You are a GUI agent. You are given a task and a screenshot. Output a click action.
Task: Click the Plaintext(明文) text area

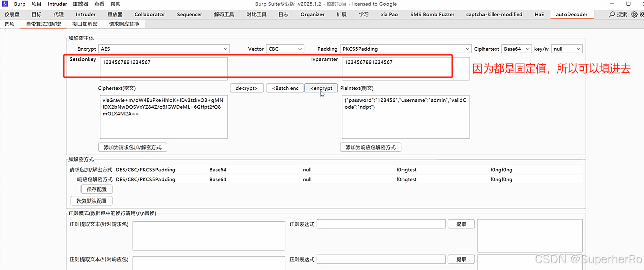coord(406,117)
